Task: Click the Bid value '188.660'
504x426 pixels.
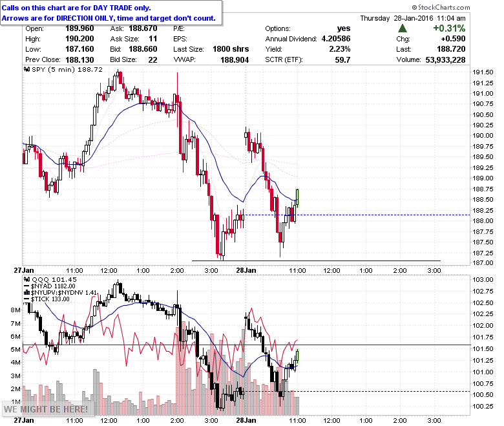Action: pos(143,49)
